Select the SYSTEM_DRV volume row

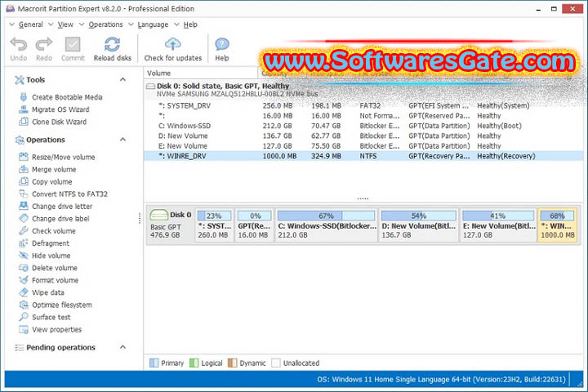coord(363,106)
